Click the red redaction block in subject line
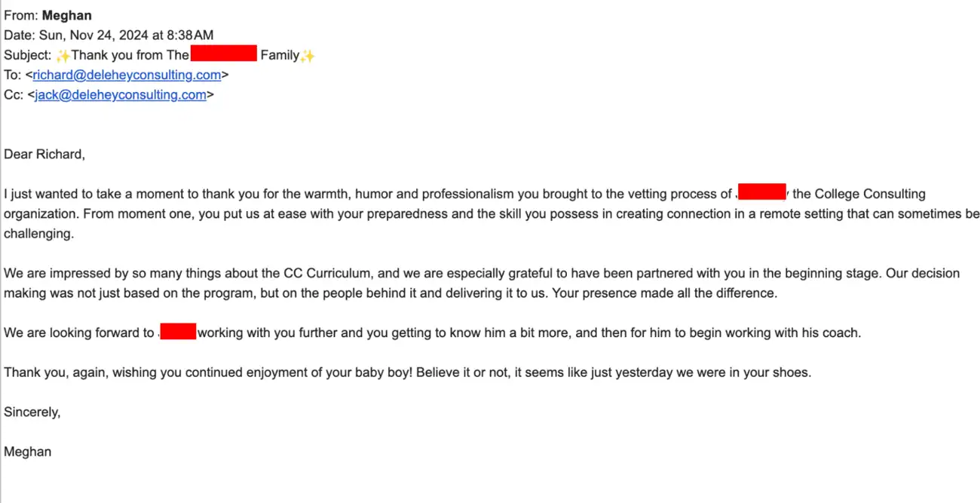Image resolution: width=980 pixels, height=503 pixels. pyautogui.click(x=224, y=54)
